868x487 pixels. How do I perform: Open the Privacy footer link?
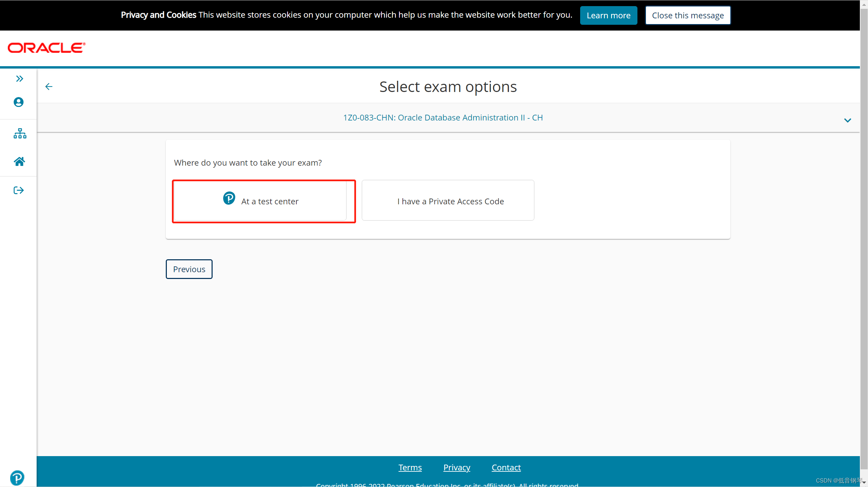456,467
